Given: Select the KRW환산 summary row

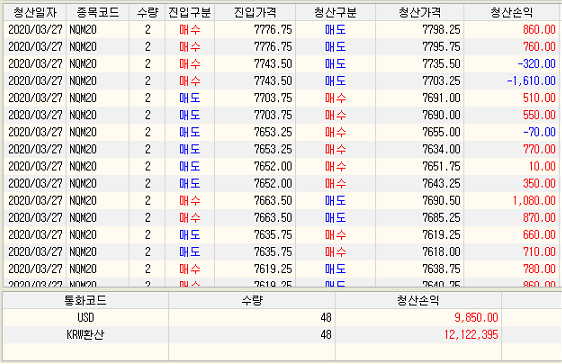Looking at the screenshot, I should [x=281, y=335].
